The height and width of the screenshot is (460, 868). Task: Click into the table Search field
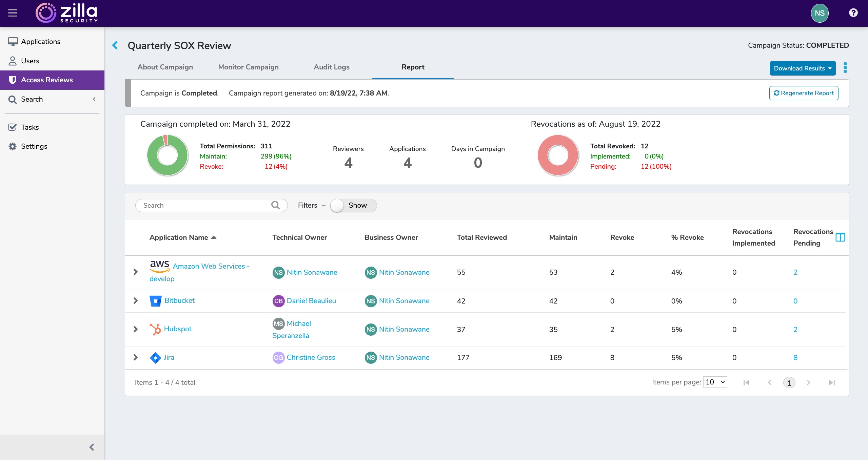point(203,205)
